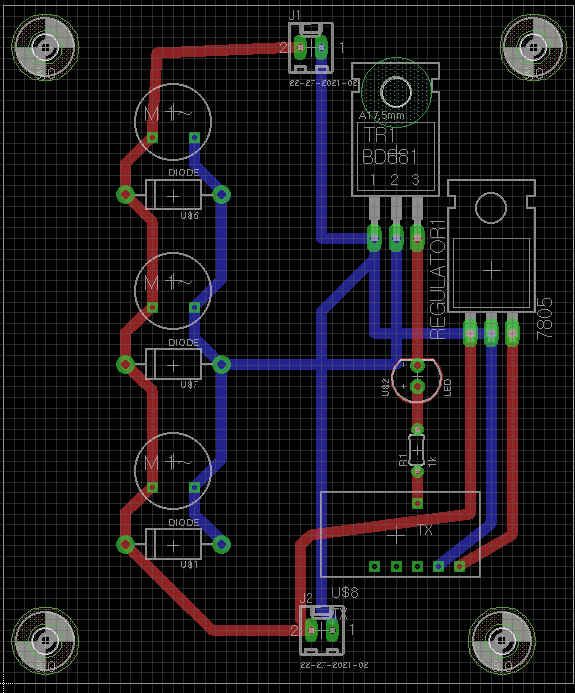Select the U$1 diode pad on the red trace

pos(125,544)
